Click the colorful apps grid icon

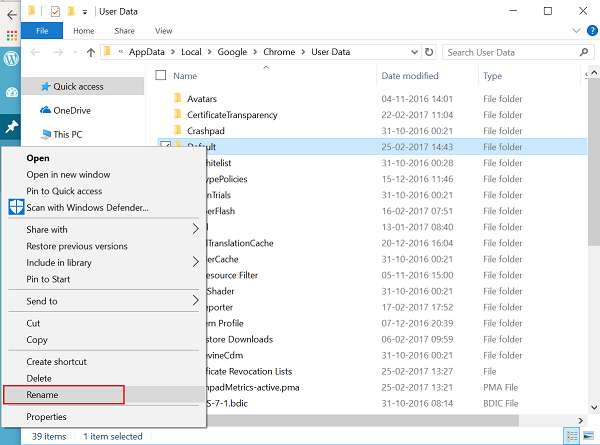12,36
